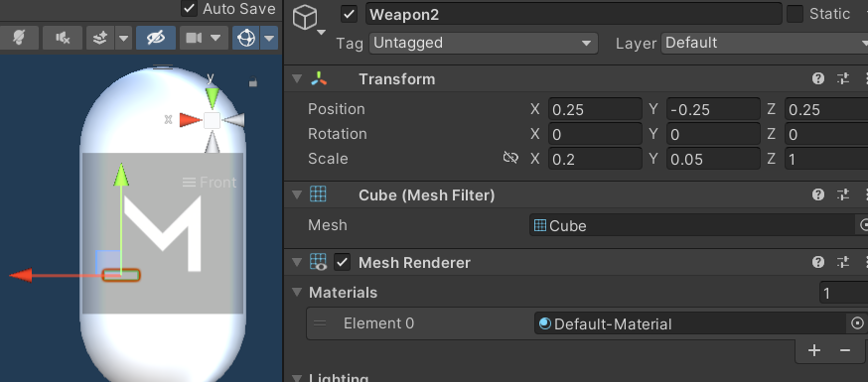Click the Mesh field showing Cube
Screen dimensions: 868x382
point(692,225)
